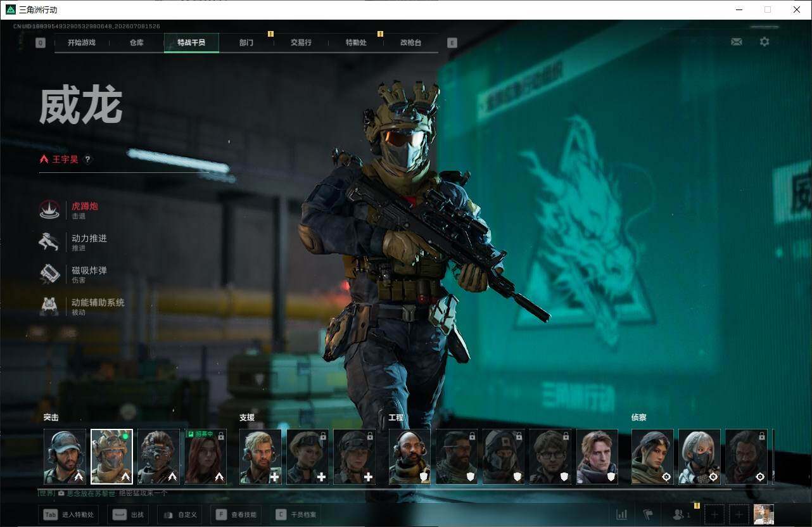Select the highlighted 威龙 helmet operator portrait
Image resolution: width=812 pixels, height=527 pixels.
coord(112,457)
